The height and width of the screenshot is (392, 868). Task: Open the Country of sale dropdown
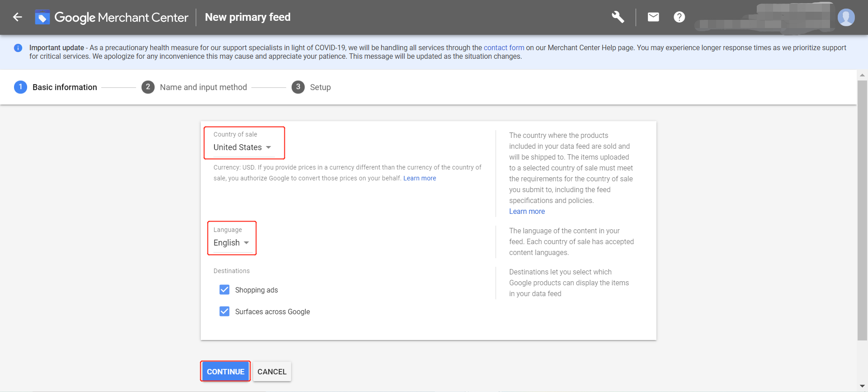pyautogui.click(x=244, y=147)
